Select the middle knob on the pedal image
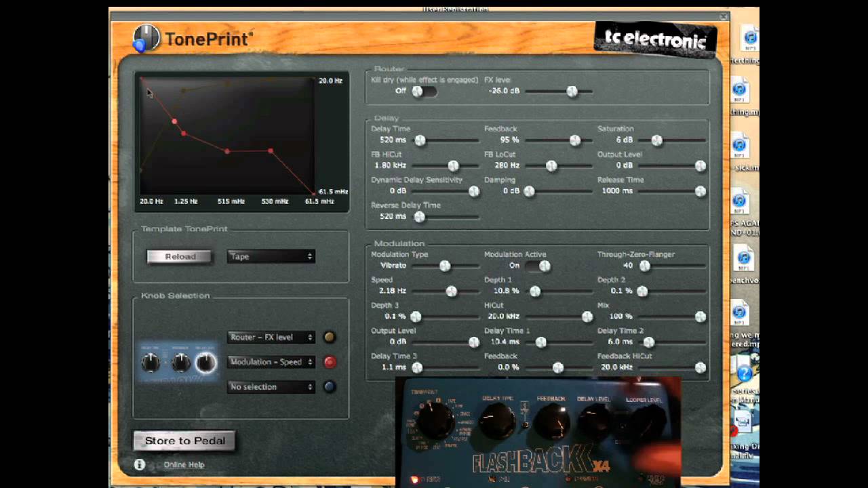The width and height of the screenshot is (868, 488). 180,363
